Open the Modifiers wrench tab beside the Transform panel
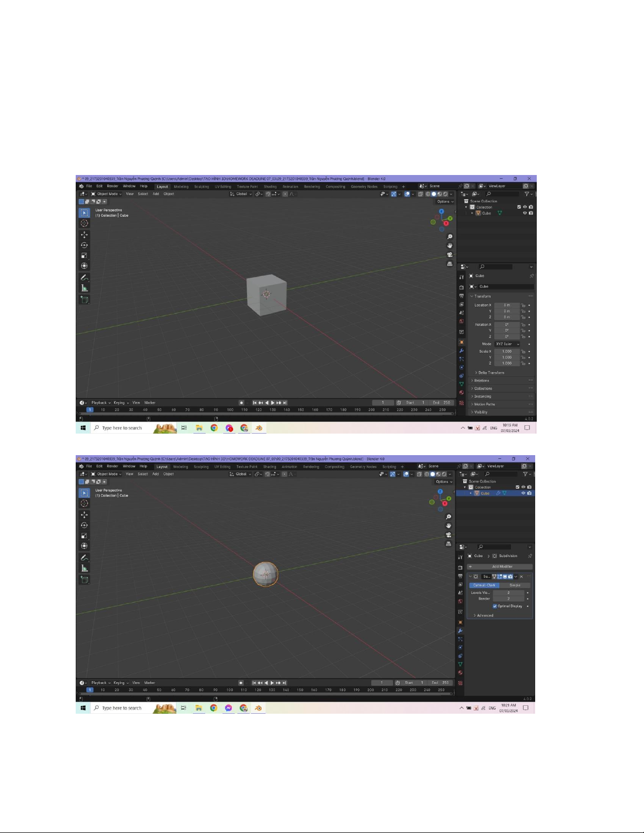This screenshot has height=833, width=644. (x=462, y=351)
